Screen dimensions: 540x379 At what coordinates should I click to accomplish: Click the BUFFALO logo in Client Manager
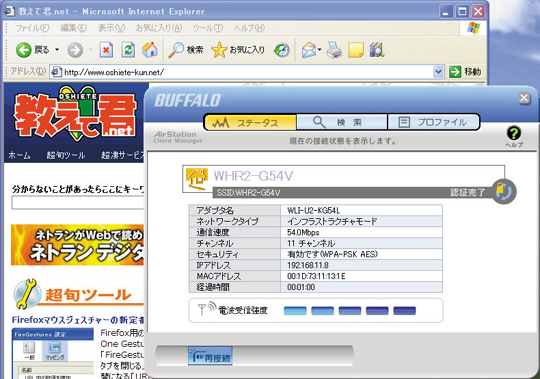pos(187,101)
